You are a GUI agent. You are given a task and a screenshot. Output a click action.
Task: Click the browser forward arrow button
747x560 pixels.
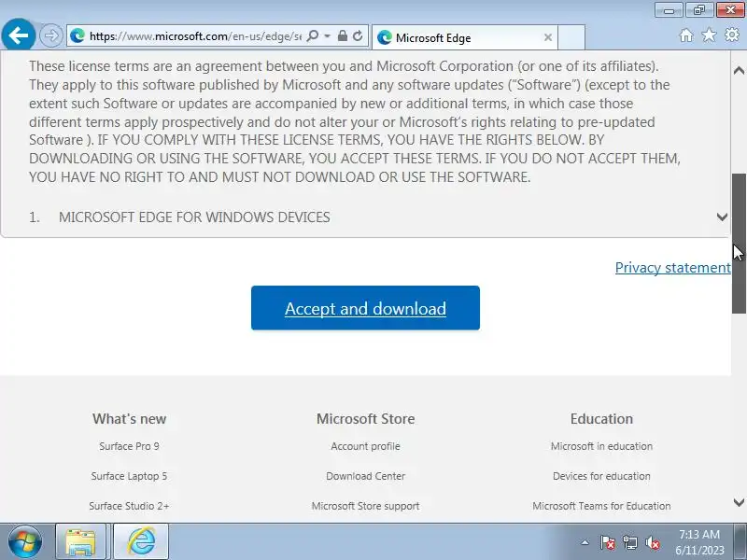(x=51, y=35)
